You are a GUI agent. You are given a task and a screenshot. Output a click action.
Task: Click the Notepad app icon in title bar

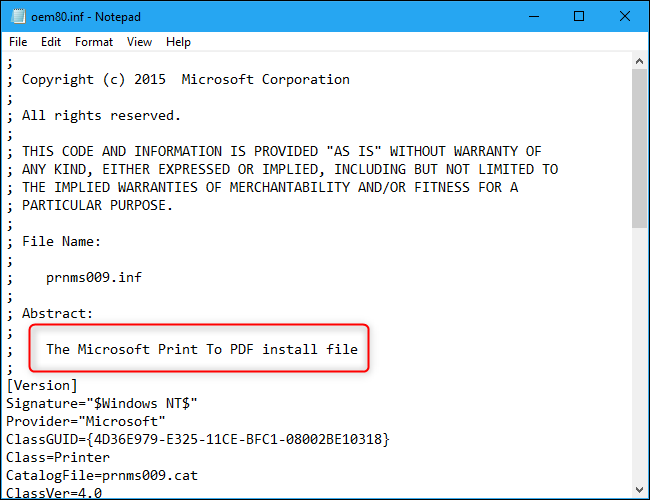[x=16, y=16]
